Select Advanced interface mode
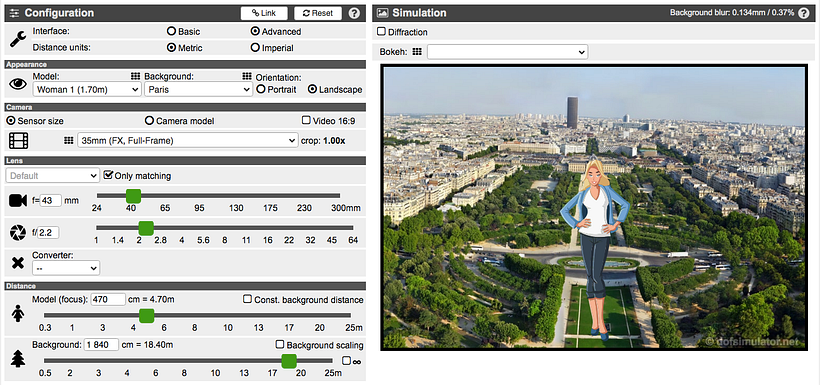 tap(255, 31)
